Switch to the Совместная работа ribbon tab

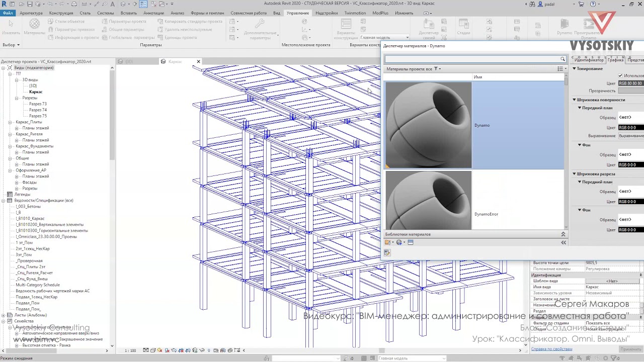point(249,13)
